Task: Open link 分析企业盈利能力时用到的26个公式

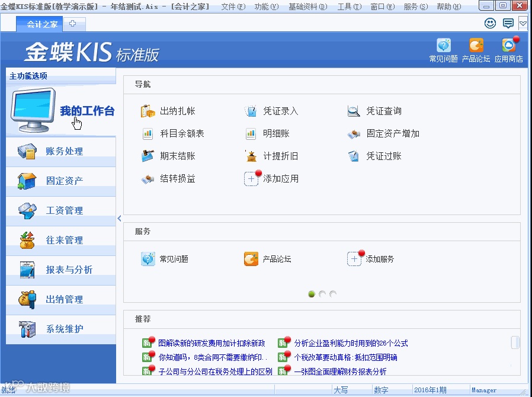Action: click(351, 344)
